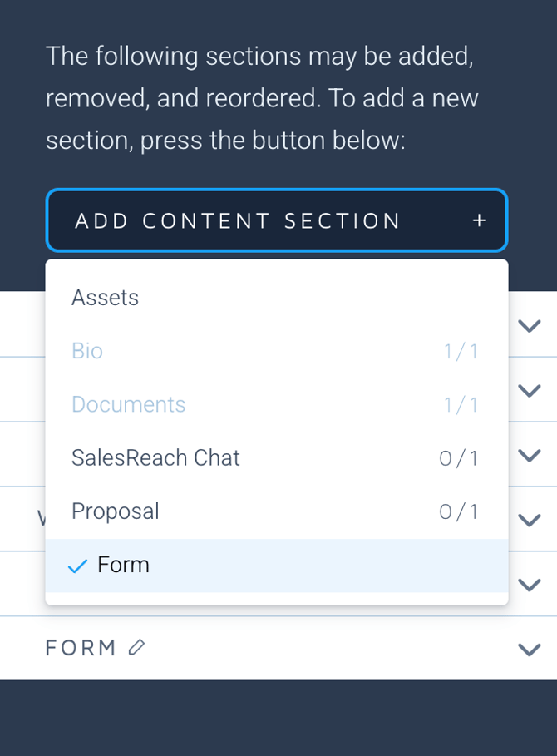Image resolution: width=557 pixels, height=756 pixels.
Task: Select Assets from the section list
Action: (x=106, y=298)
